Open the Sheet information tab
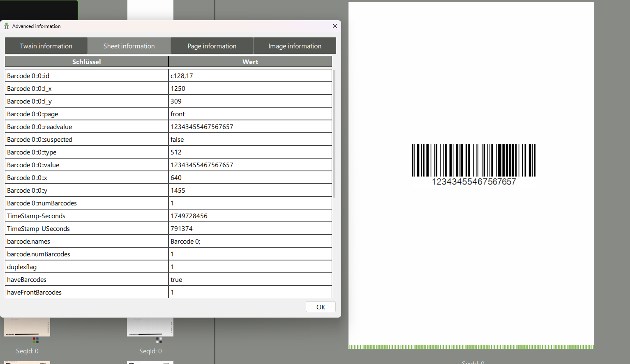This screenshot has width=630, height=364. (x=129, y=46)
